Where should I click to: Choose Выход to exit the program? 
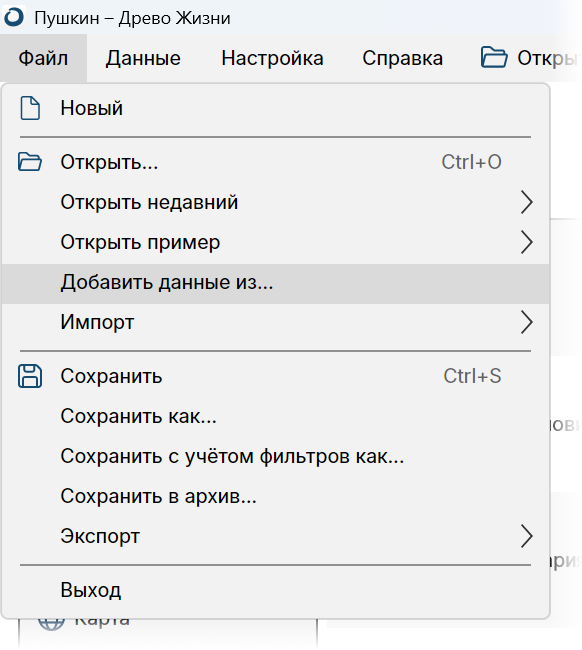[x=276, y=589]
